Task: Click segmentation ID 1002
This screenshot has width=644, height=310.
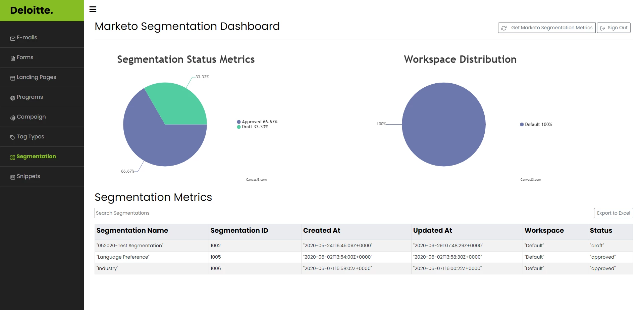Action: [x=255, y=246]
